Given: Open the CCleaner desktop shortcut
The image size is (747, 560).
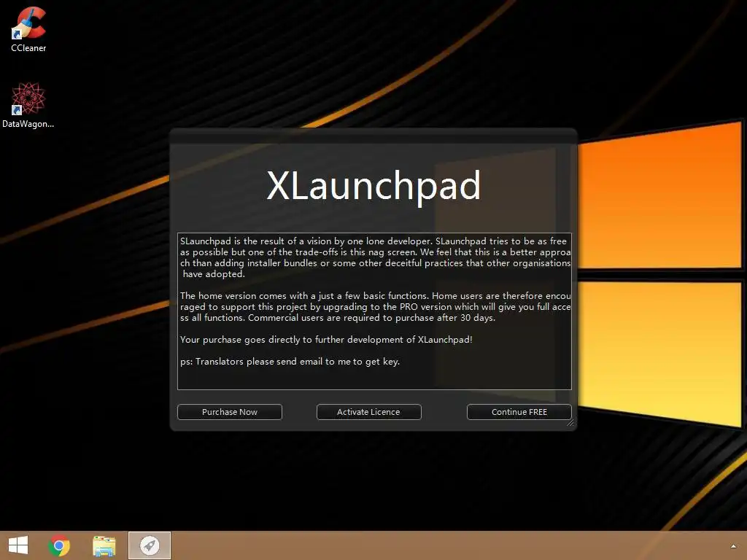Looking at the screenshot, I should (28, 28).
